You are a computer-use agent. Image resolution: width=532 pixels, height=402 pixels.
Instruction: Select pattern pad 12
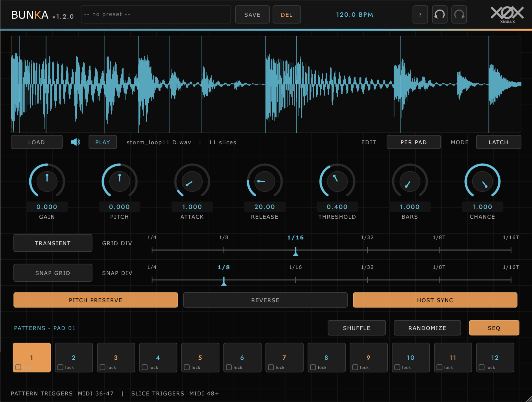(x=495, y=357)
